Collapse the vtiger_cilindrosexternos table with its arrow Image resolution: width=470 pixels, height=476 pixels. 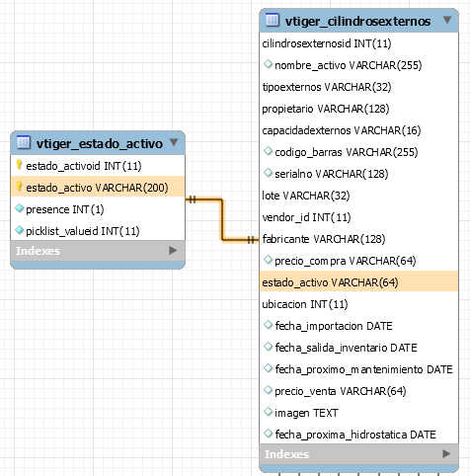click(447, 20)
